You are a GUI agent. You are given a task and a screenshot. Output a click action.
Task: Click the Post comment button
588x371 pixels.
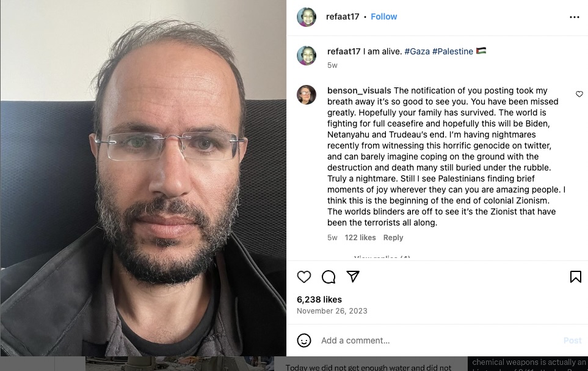click(x=572, y=340)
